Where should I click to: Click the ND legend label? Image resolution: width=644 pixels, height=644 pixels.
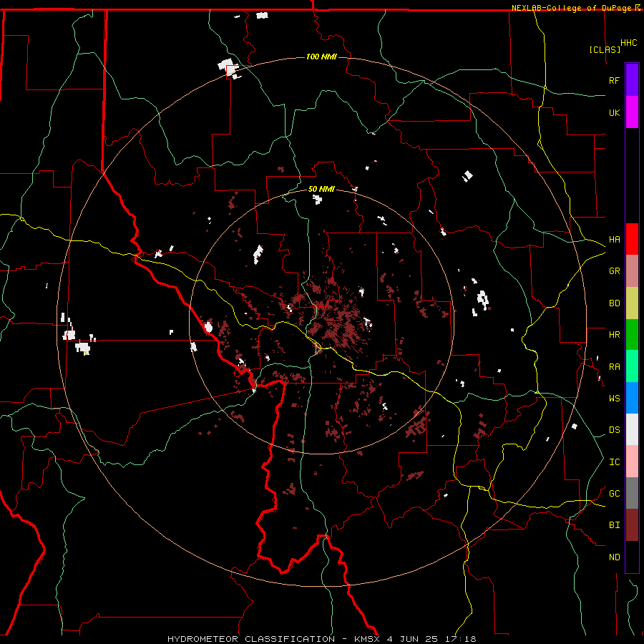coord(614,557)
